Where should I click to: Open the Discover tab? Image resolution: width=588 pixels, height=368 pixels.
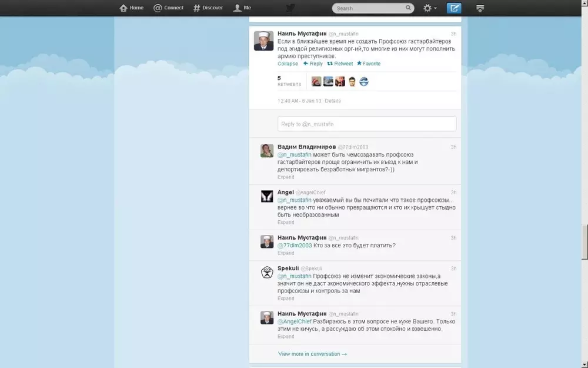208,8
